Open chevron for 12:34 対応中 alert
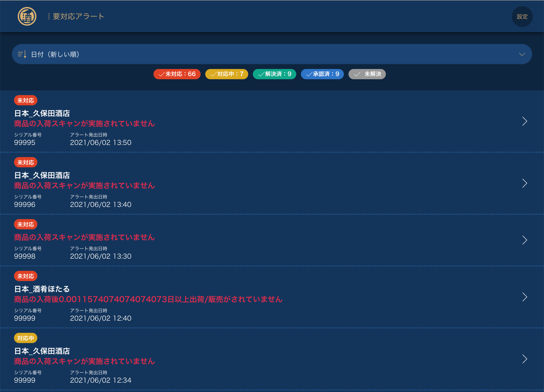This screenshot has width=544, height=392. [525, 359]
